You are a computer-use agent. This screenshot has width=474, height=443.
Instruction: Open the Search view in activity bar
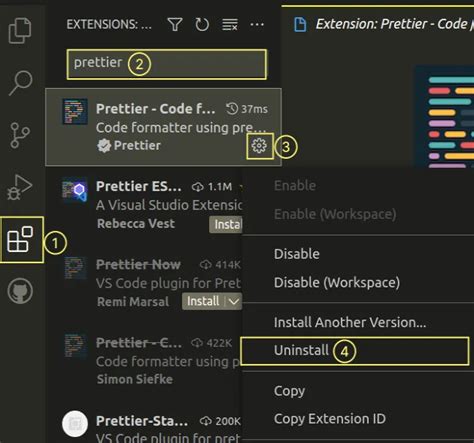pos(21,83)
